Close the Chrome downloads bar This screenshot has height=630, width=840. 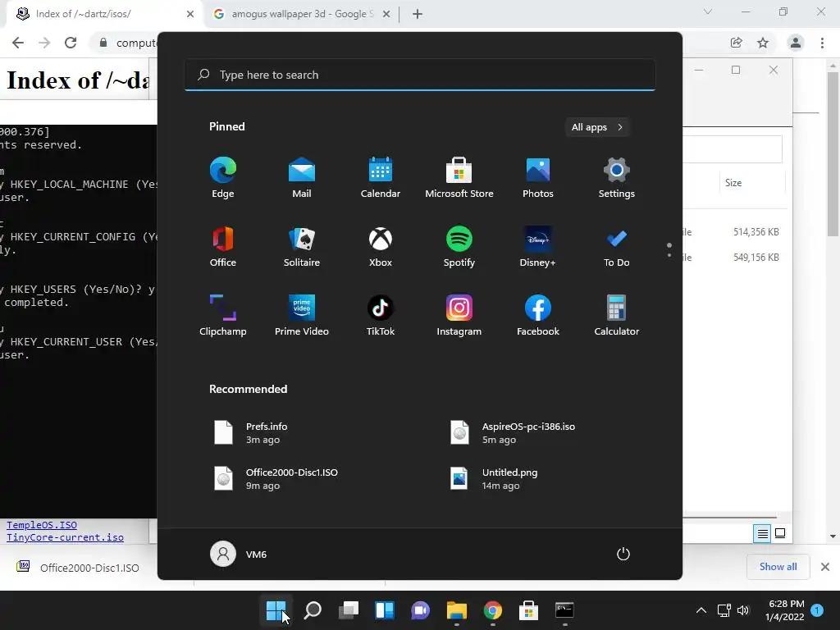tap(825, 567)
